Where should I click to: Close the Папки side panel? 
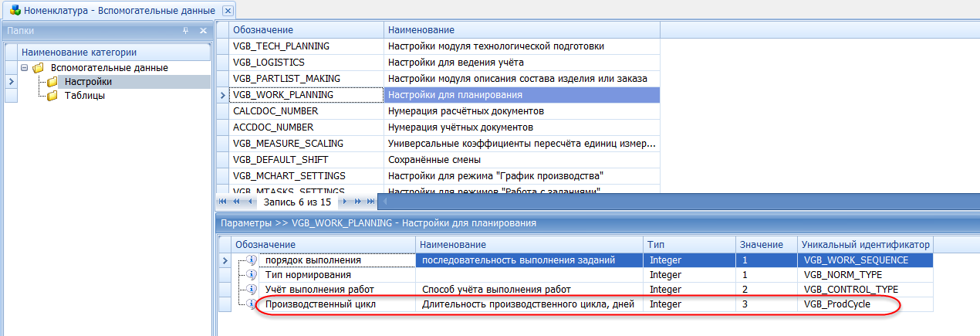click(203, 30)
